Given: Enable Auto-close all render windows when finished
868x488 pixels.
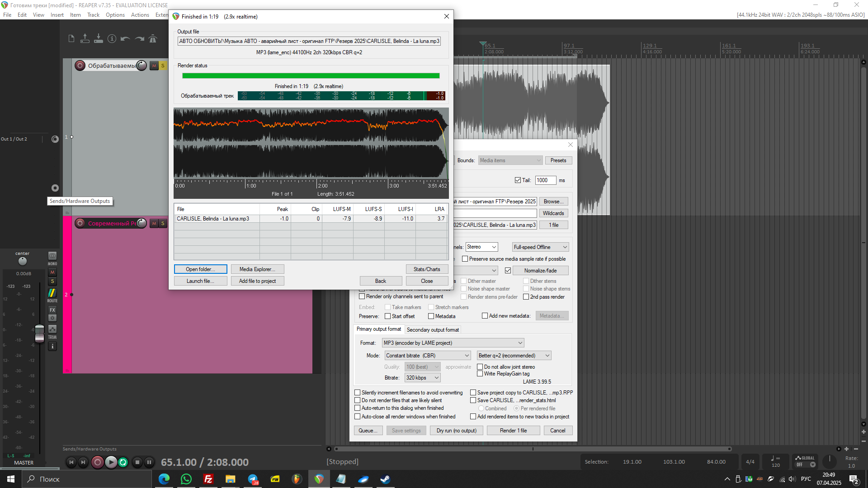Looking at the screenshot, I should coord(358,417).
